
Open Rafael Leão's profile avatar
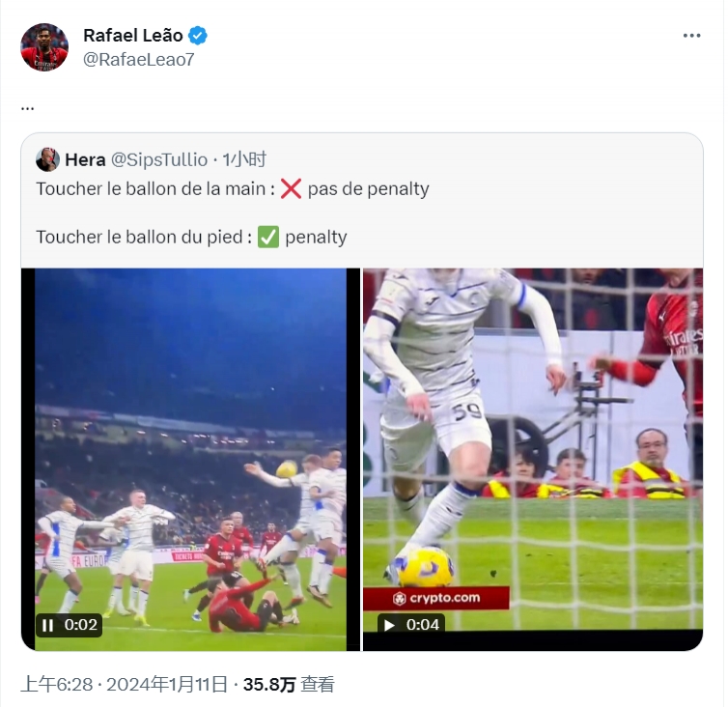pos(44,47)
